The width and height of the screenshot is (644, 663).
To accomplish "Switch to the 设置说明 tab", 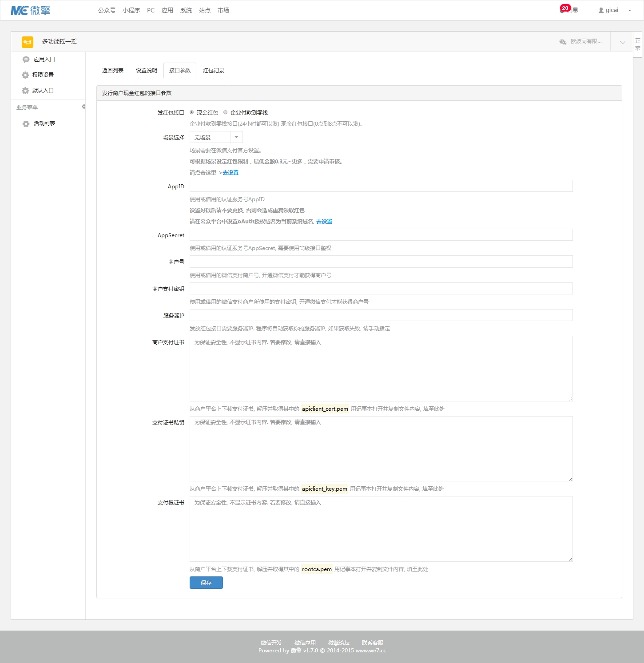I will 147,71.
